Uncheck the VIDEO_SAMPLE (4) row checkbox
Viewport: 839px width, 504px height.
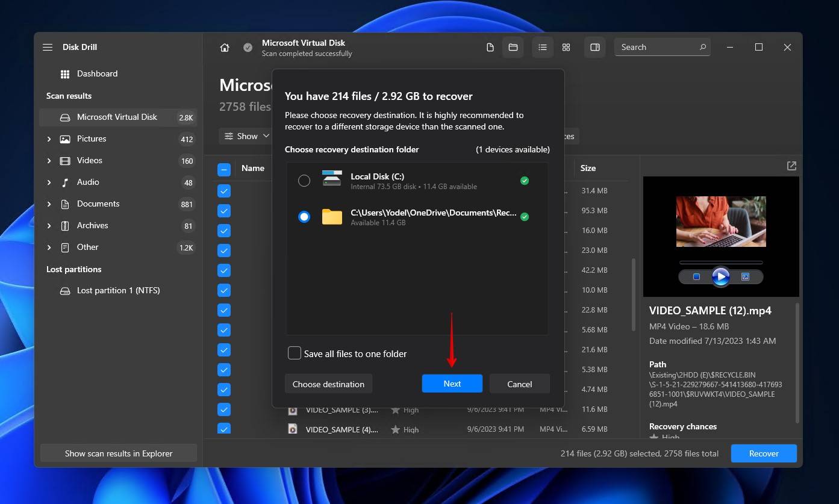pos(224,429)
